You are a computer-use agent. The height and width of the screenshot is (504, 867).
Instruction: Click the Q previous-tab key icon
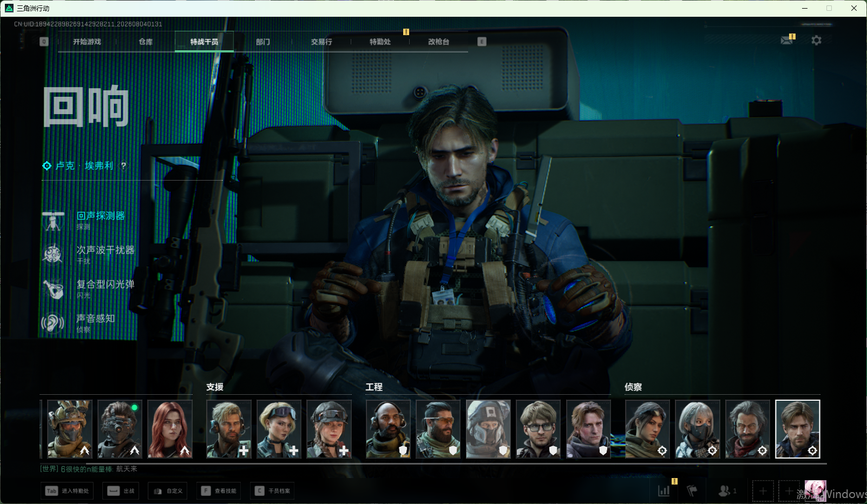point(44,42)
